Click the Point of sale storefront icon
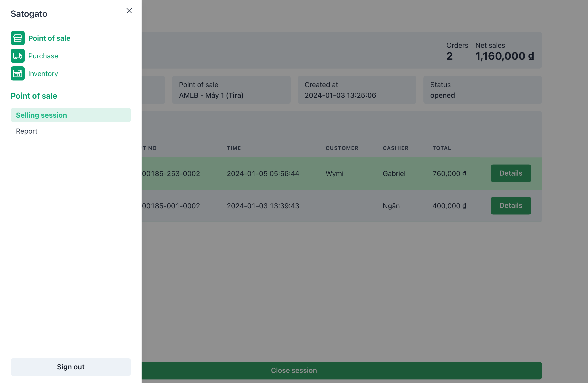The width and height of the screenshot is (588, 383). (x=17, y=38)
